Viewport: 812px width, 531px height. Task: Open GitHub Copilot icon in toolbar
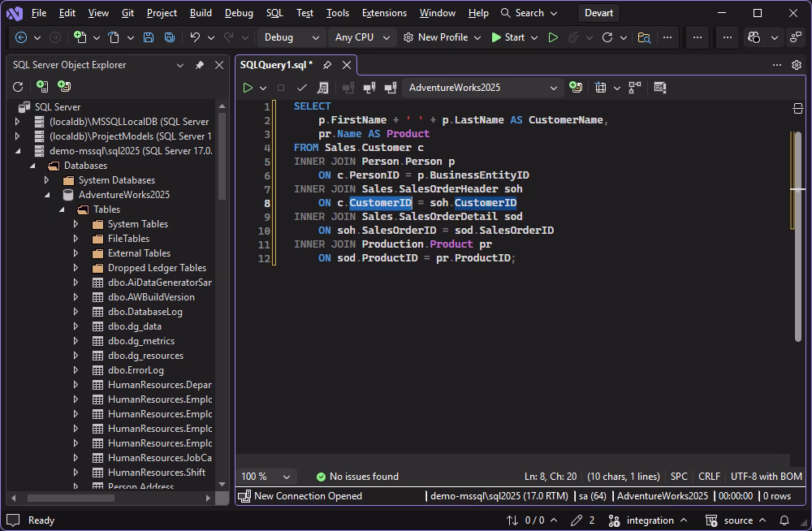(754, 37)
